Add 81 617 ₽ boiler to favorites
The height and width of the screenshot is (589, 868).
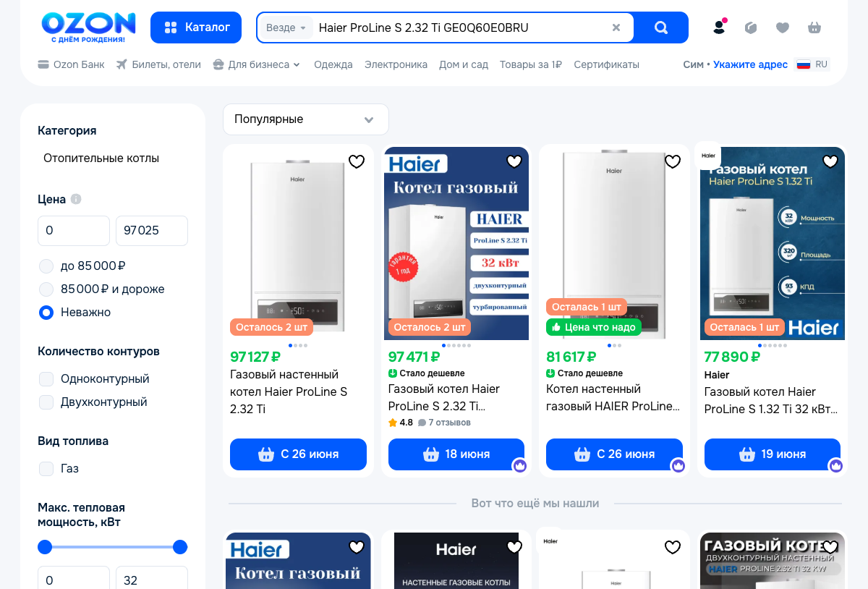pos(673,161)
